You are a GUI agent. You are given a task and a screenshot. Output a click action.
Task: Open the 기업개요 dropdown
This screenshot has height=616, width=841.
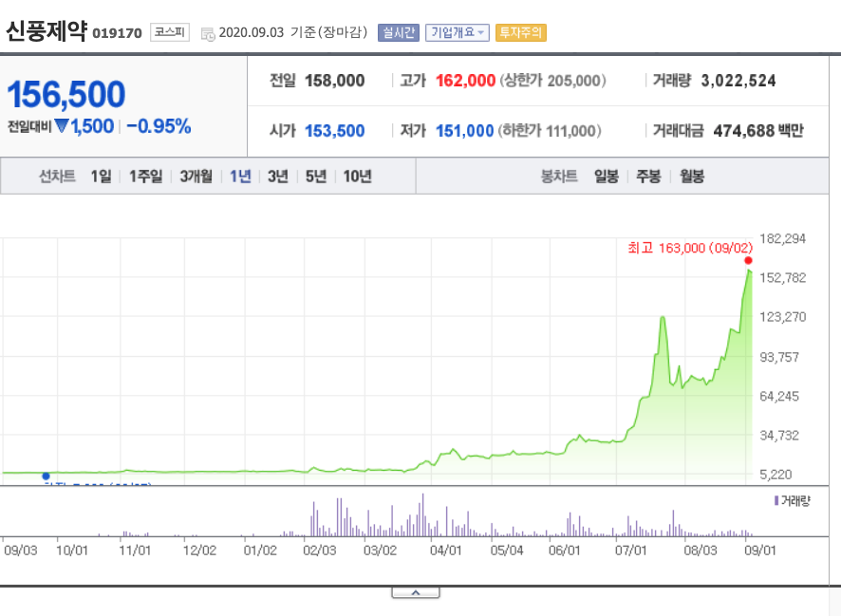(457, 32)
